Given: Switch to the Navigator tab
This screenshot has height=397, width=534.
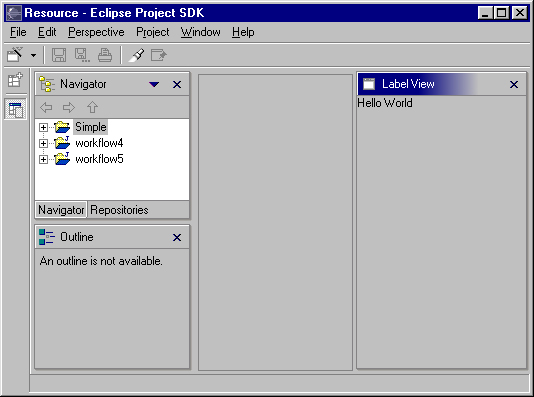Looking at the screenshot, I should 61,210.
